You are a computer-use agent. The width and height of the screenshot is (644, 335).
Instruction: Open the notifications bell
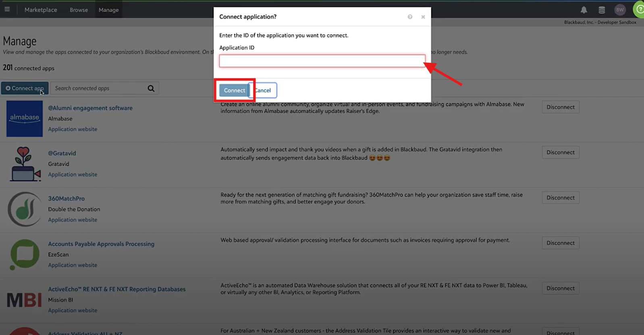[584, 10]
